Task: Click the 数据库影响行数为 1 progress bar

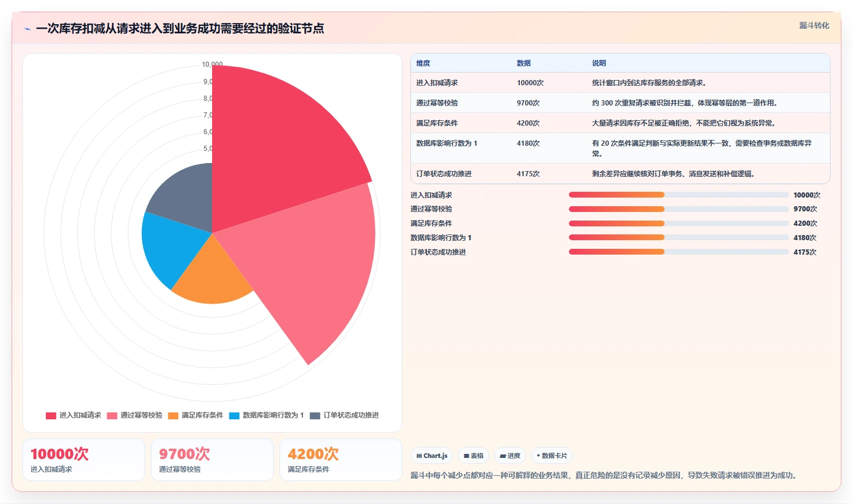Action: (678, 237)
